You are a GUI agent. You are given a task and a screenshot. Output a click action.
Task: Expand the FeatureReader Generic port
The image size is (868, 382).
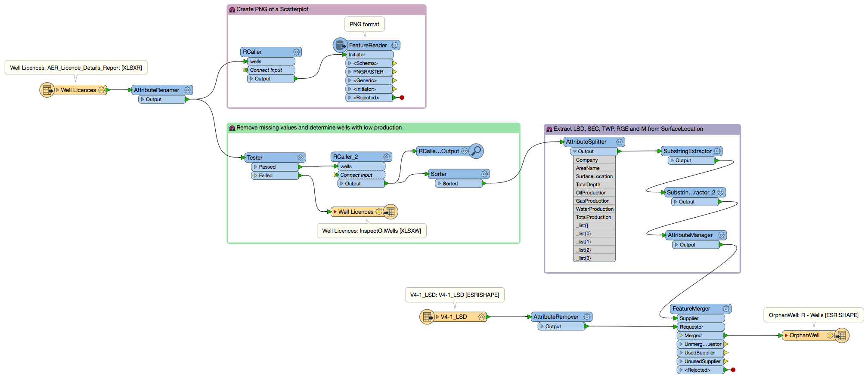click(x=350, y=80)
